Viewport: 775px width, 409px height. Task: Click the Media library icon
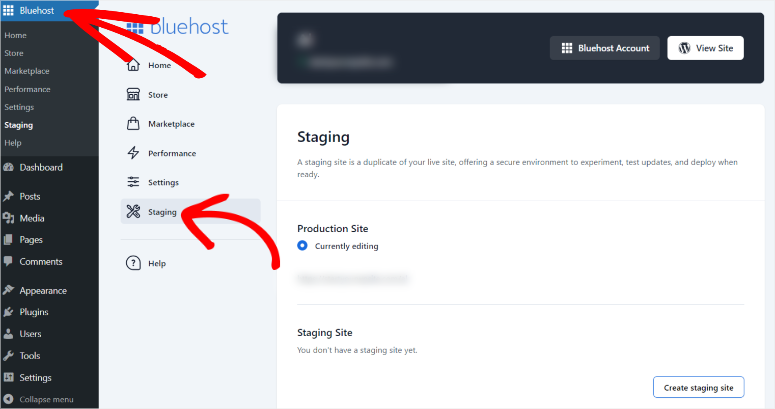(x=8, y=218)
